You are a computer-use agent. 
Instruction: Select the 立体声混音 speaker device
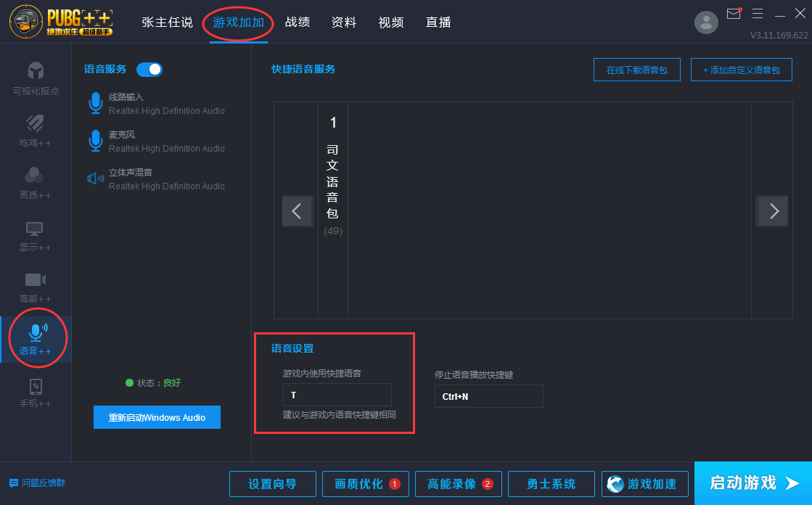click(157, 179)
